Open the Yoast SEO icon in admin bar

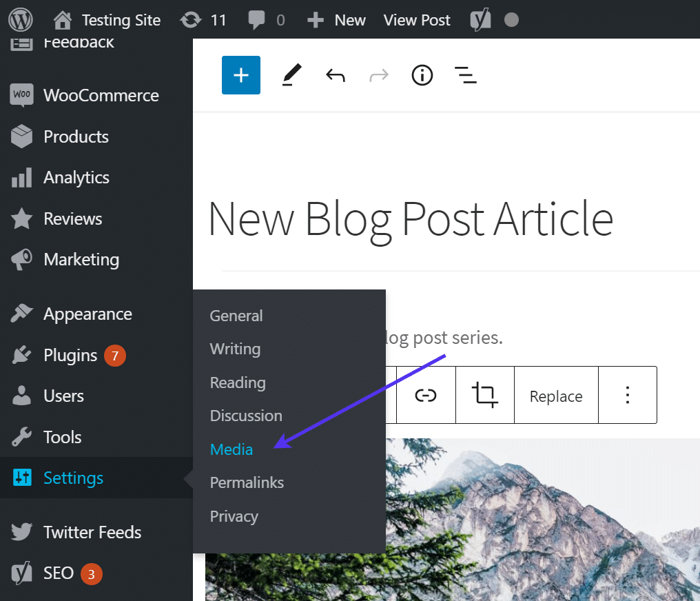point(480,20)
